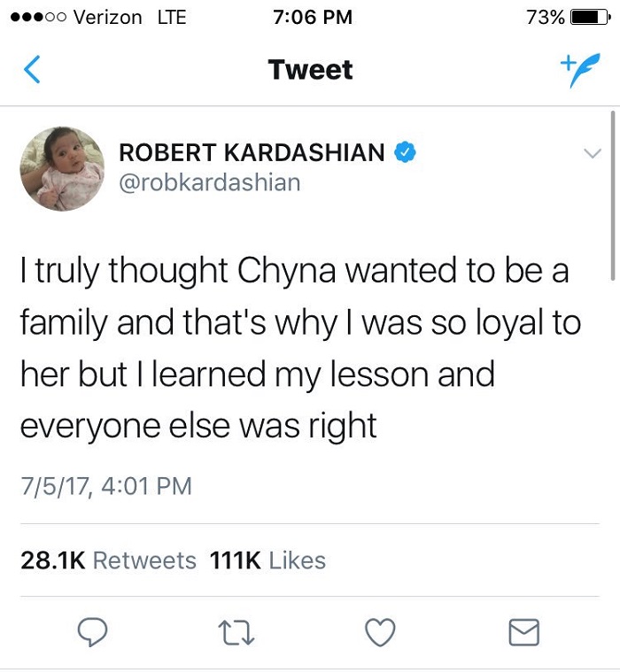Tap the "Tweet" header title
Screen dimensions: 620x672
[310, 70]
